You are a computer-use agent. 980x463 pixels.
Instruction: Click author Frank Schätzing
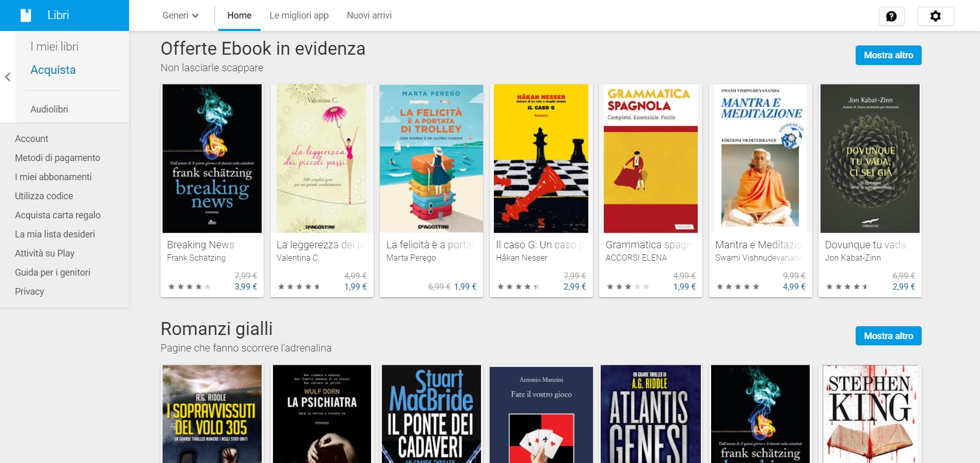pyautogui.click(x=196, y=258)
